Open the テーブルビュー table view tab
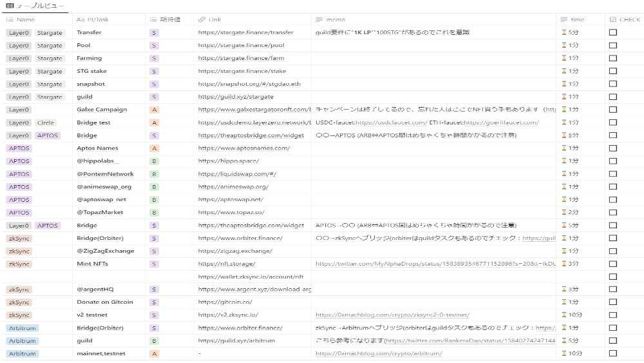The width and height of the screenshot is (644, 363). (x=35, y=6)
